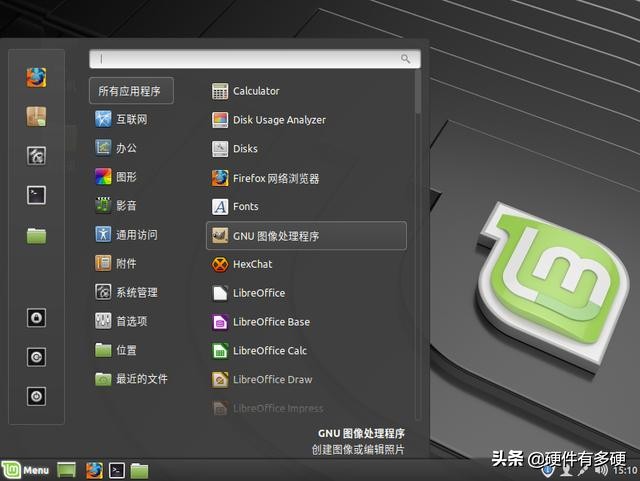Launch Firefox 网络浏览器 from app list
This screenshot has height=481, width=640.
265,178
